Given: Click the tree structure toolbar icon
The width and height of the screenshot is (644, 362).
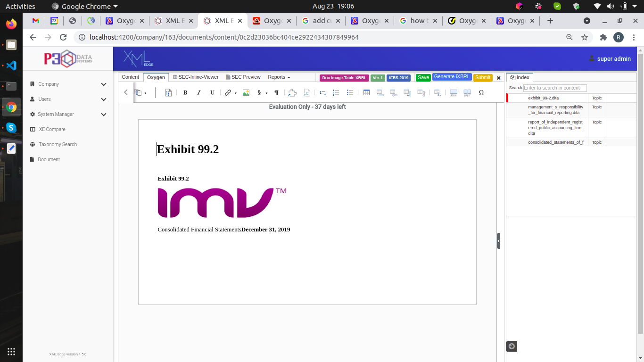Looking at the screenshot, I should click(x=168, y=93).
